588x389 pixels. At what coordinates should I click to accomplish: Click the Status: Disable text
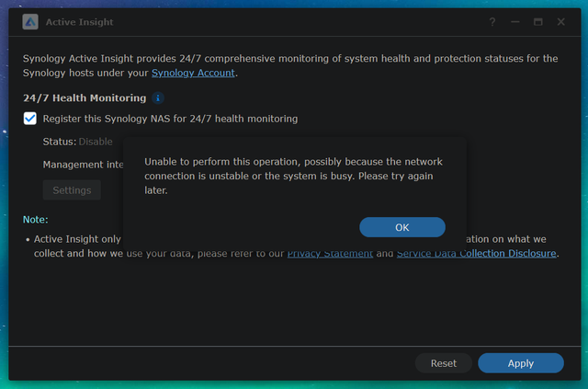click(77, 142)
